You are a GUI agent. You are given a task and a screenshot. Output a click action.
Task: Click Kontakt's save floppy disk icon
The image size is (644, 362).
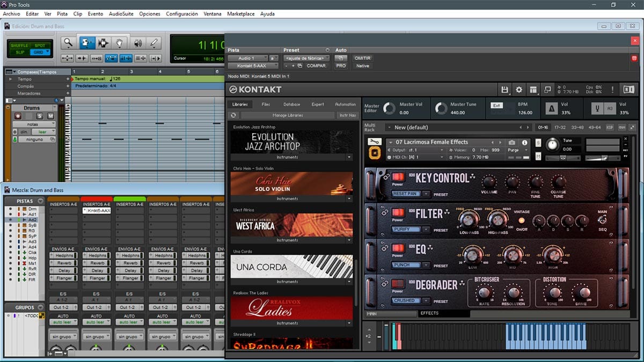pyautogui.click(x=504, y=90)
